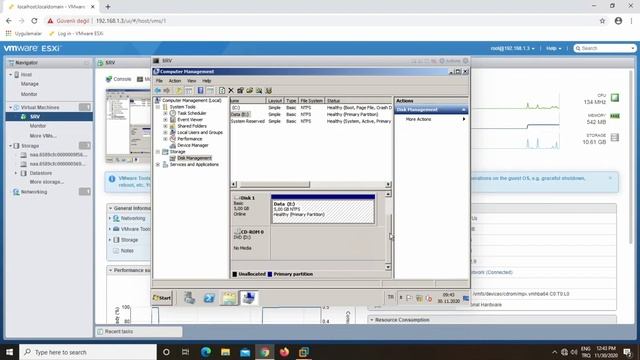The width and height of the screenshot is (640, 360).
Task: Click the volume list horizontal scrollbar thumb
Action: [274, 184]
